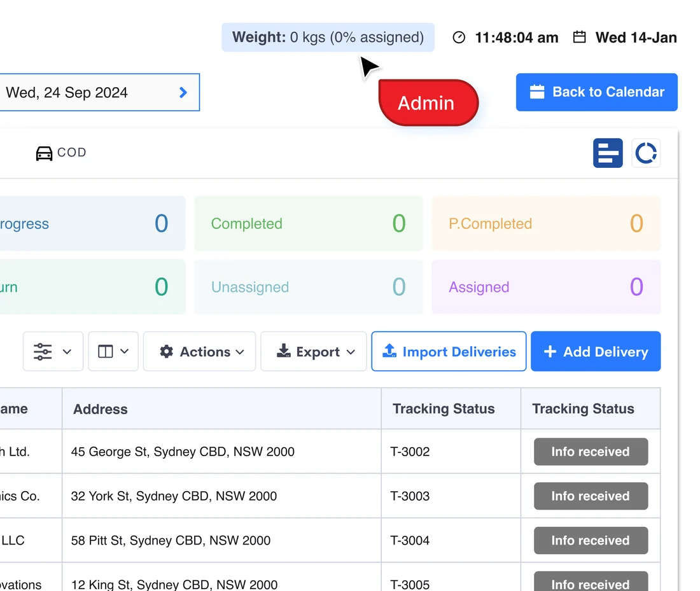This screenshot has height=591, width=700.
Task: Click the car icon next to COD
Action: point(44,153)
